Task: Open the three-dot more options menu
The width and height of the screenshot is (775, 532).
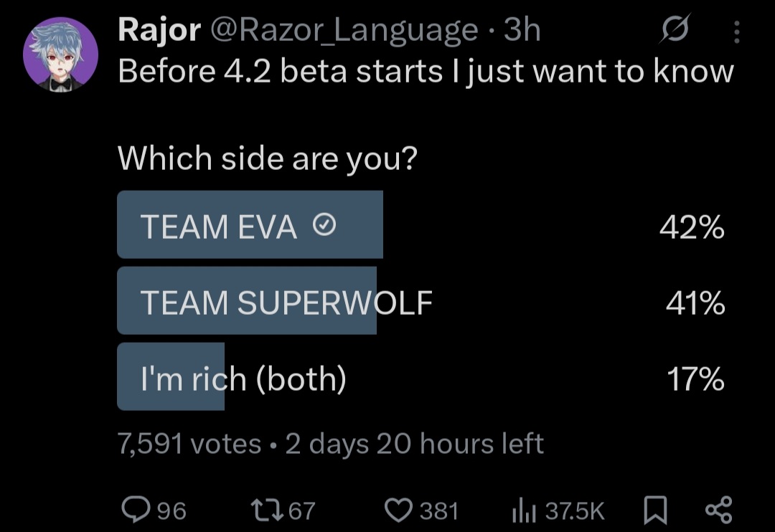Action: click(736, 32)
